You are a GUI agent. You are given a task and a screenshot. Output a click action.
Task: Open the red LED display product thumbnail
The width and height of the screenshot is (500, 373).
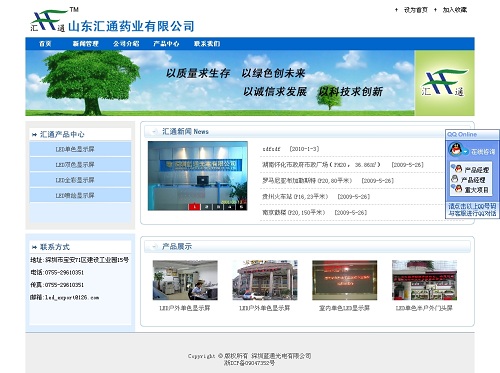click(x=345, y=280)
